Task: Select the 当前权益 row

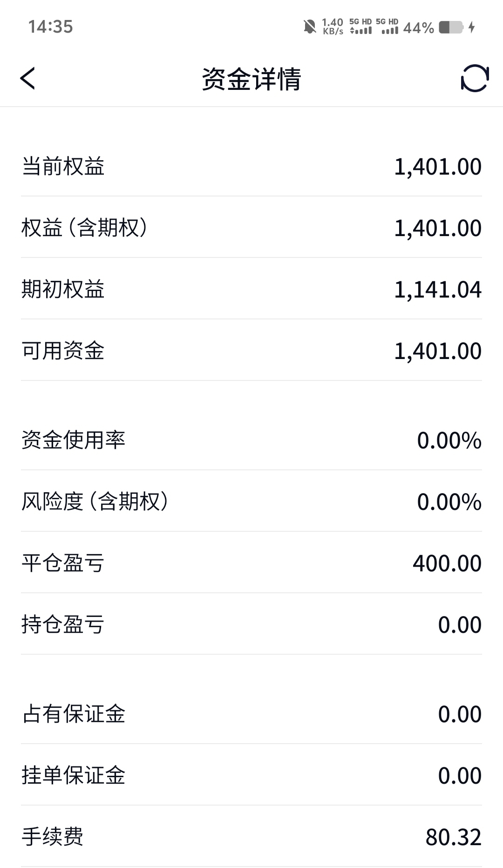Action: 251,166
